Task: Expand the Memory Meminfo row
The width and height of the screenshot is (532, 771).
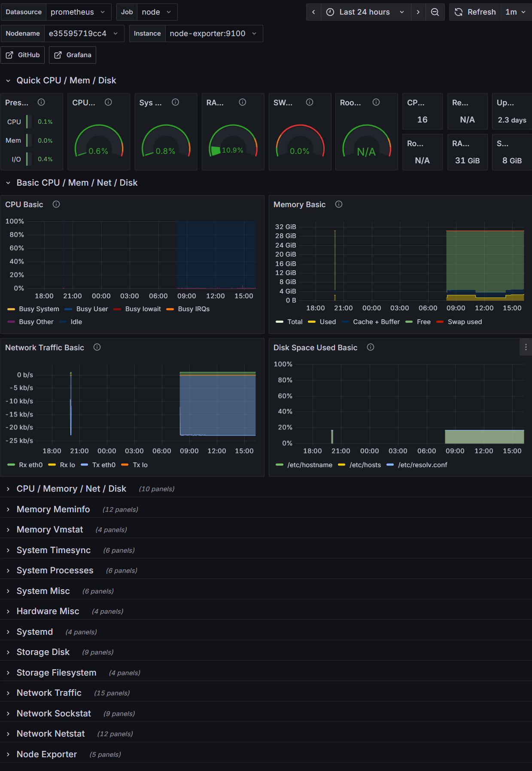Action: click(x=53, y=509)
